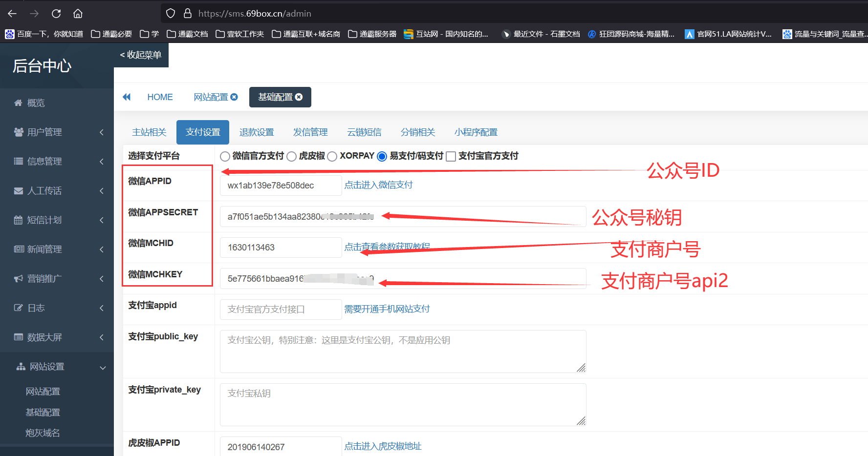Open the 概览 overview via its home icon
The height and width of the screenshot is (456, 868).
click(x=18, y=103)
